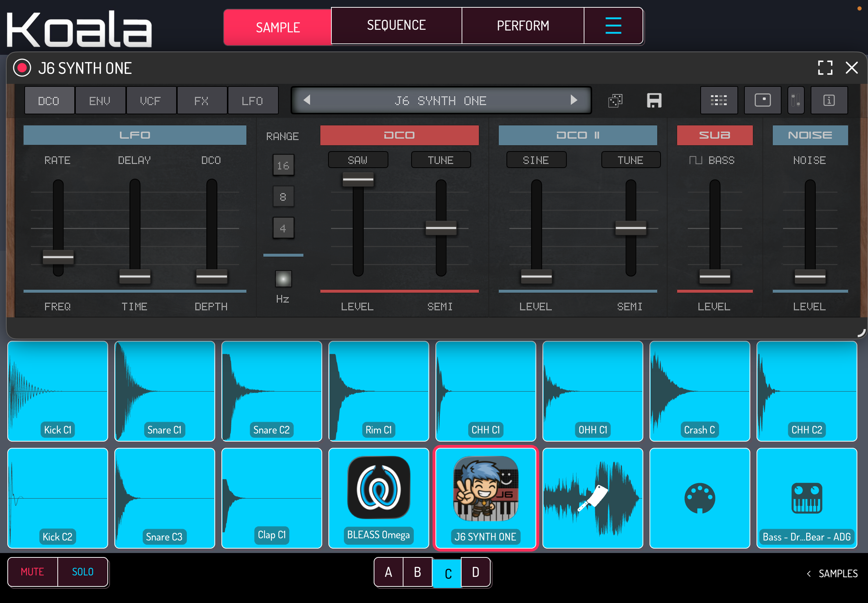
Task: Toggle SOLO mode
Action: coord(83,572)
